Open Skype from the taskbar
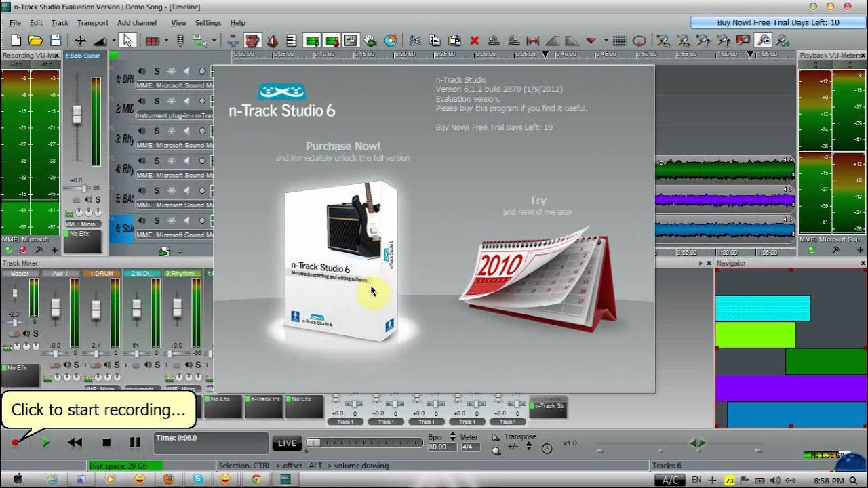 coord(197,479)
